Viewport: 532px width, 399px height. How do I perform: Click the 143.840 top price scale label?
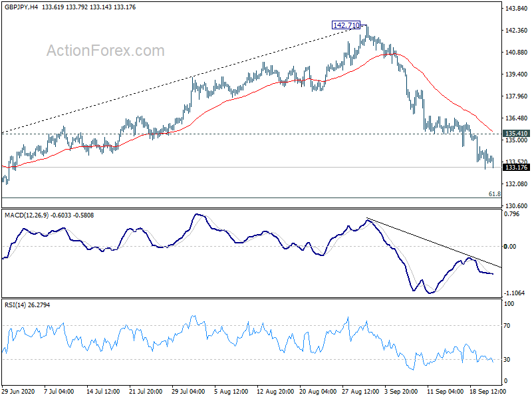[517, 9]
